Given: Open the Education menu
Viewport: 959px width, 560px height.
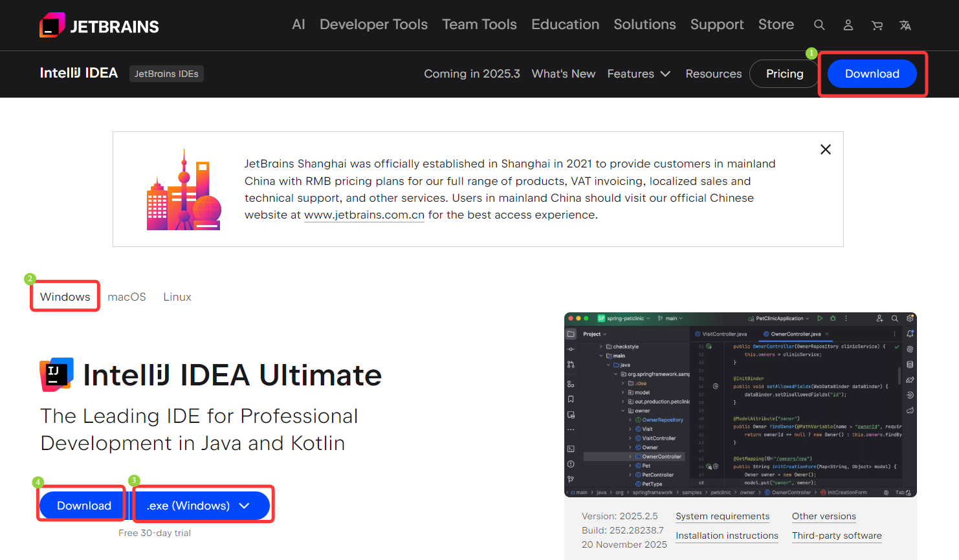Looking at the screenshot, I should [x=566, y=25].
